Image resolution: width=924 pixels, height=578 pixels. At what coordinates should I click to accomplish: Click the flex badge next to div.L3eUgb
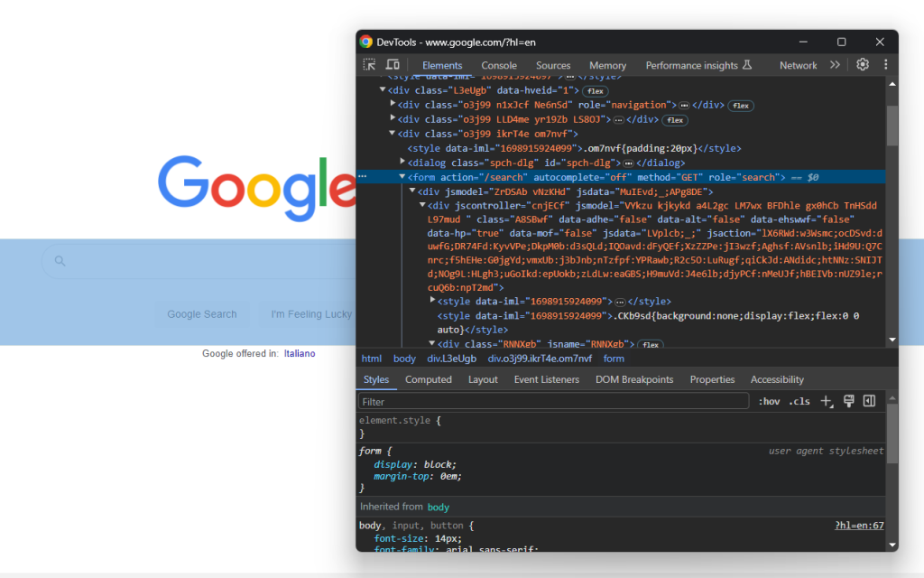point(595,90)
